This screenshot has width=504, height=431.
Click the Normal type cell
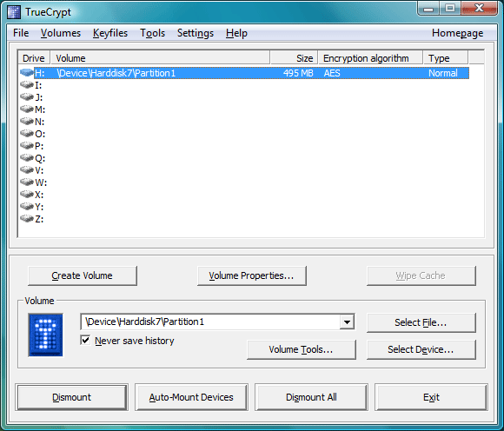(443, 73)
